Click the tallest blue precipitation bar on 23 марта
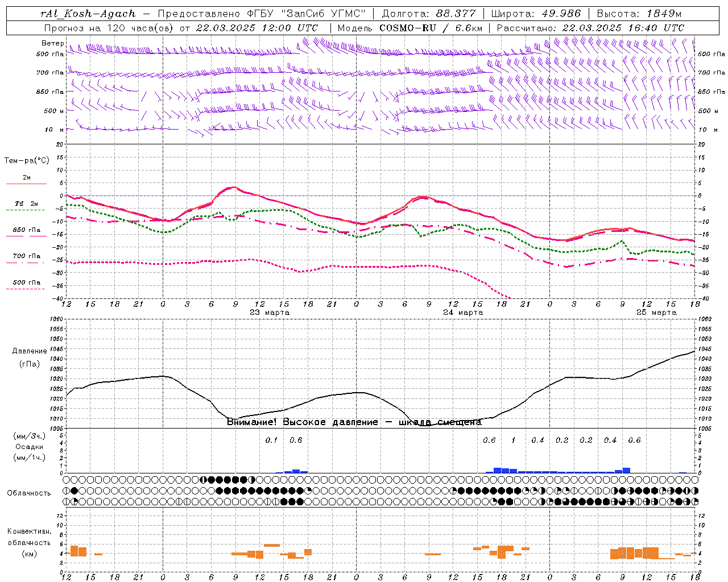 [296, 471]
